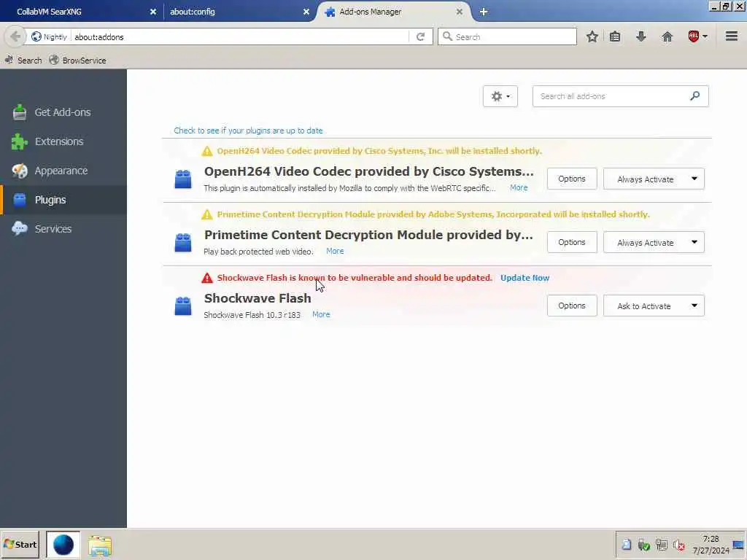Open the file explorer taskbar icon

(x=99, y=545)
